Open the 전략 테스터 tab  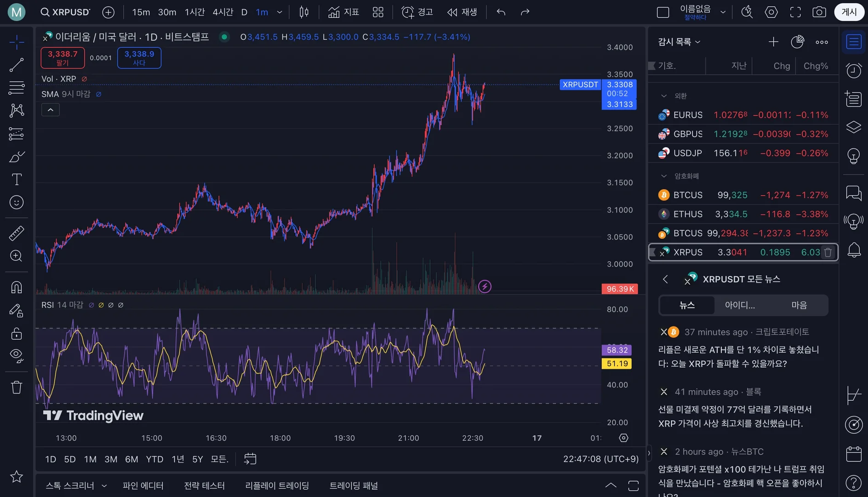click(x=205, y=486)
